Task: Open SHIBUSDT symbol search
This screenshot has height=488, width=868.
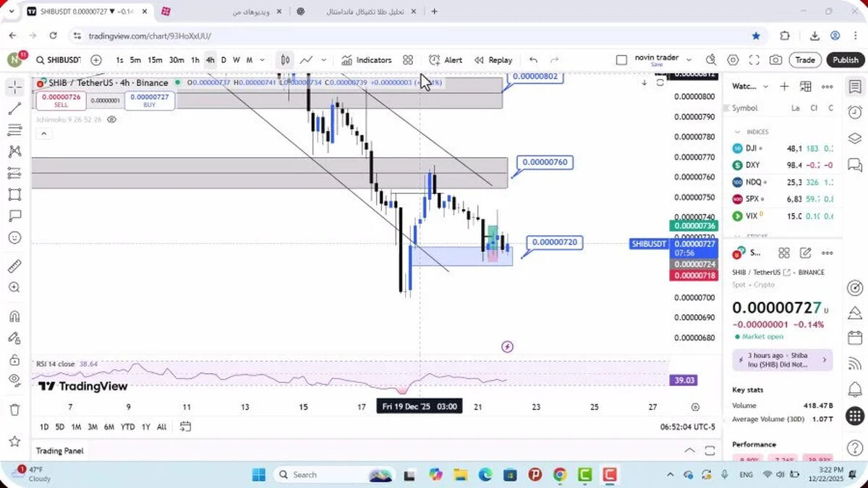Action: (58, 60)
